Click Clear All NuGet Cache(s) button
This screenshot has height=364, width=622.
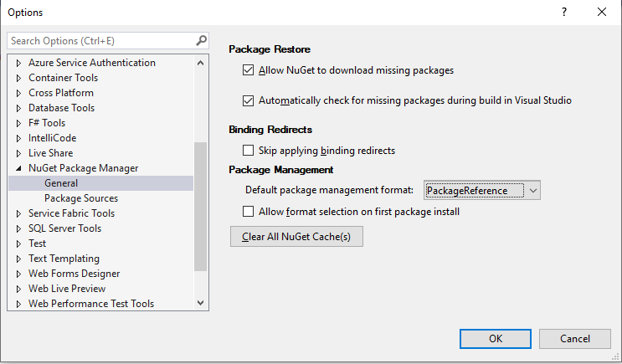[296, 237]
